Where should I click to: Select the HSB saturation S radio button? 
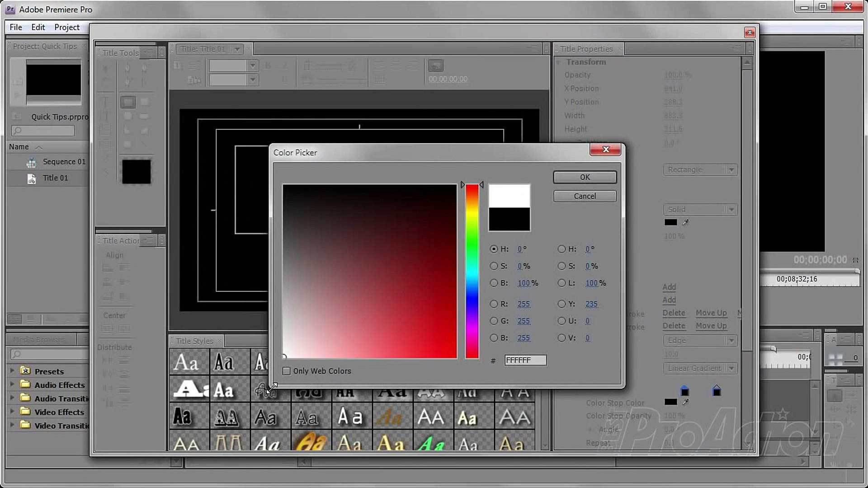(x=494, y=266)
